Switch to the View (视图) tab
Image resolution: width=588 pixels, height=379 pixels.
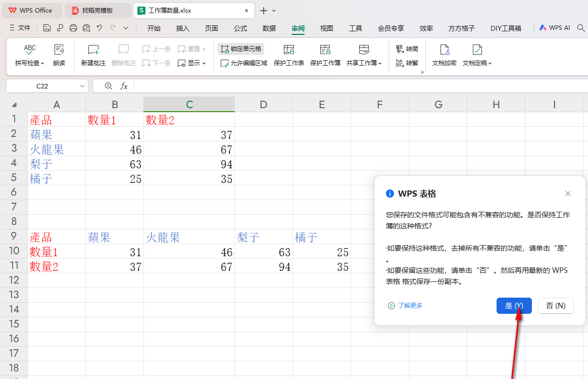click(x=327, y=28)
